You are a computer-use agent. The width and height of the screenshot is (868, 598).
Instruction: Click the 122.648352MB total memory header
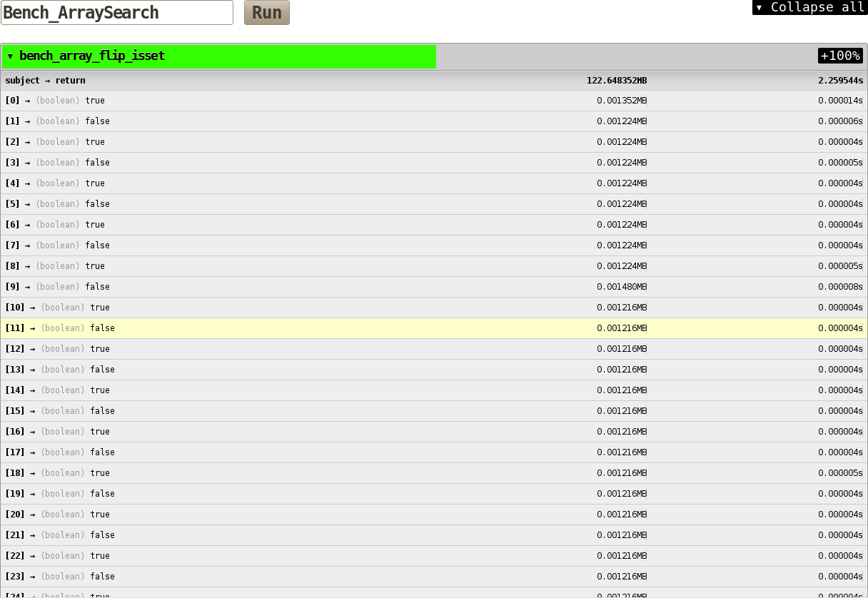tap(616, 81)
